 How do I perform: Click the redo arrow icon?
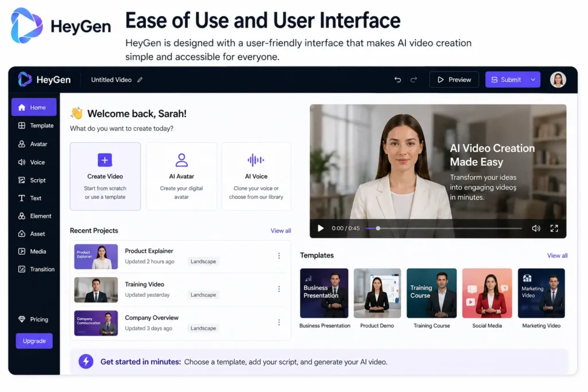[x=413, y=79]
